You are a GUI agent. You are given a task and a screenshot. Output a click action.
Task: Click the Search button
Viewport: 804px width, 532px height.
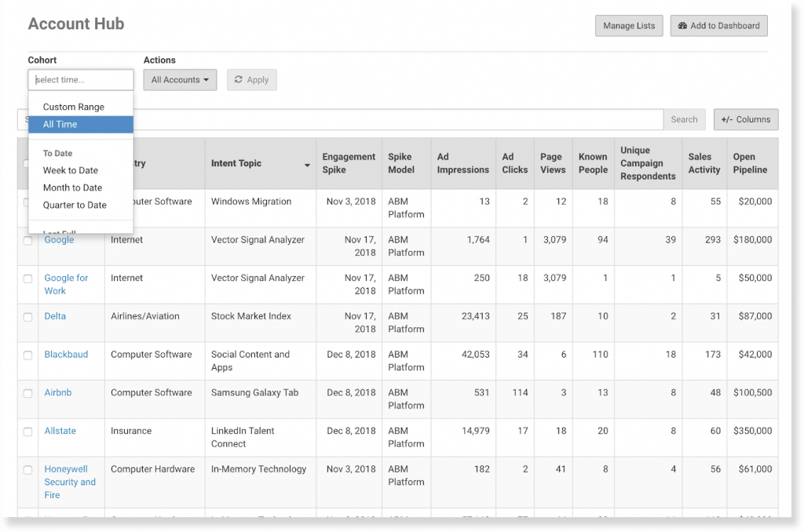684,119
